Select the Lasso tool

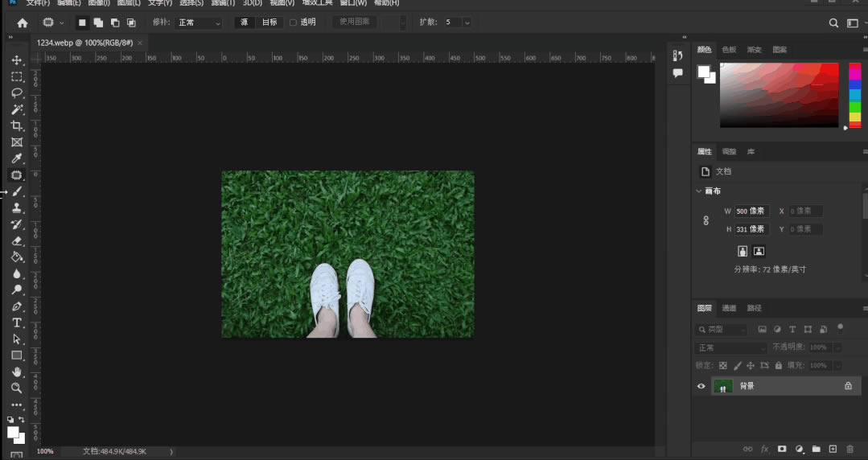click(x=17, y=93)
